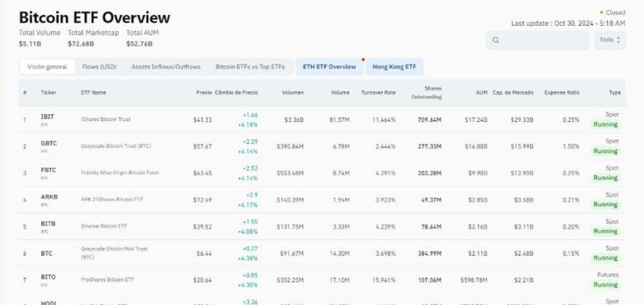Click Fidelity Wise Origin Bitcoin Fund
The height and width of the screenshot is (305, 644).
click(119, 173)
